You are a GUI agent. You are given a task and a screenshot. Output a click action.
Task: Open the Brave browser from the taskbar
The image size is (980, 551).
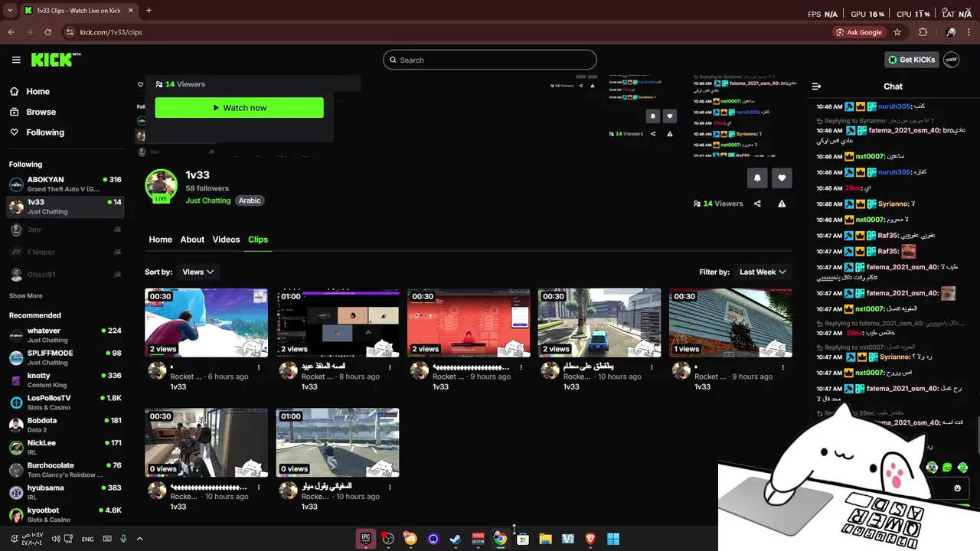(x=590, y=539)
